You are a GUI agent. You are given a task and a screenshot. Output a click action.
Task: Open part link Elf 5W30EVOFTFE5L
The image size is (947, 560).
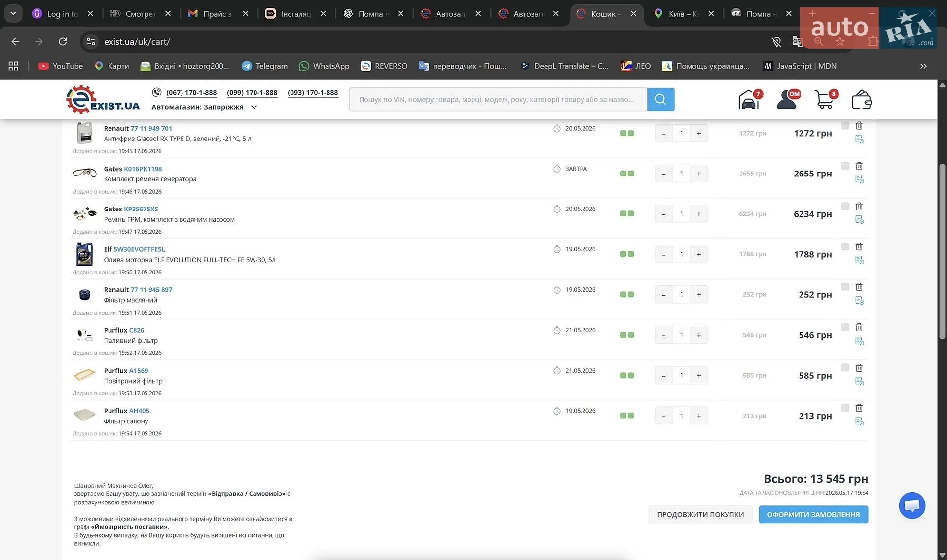click(139, 249)
